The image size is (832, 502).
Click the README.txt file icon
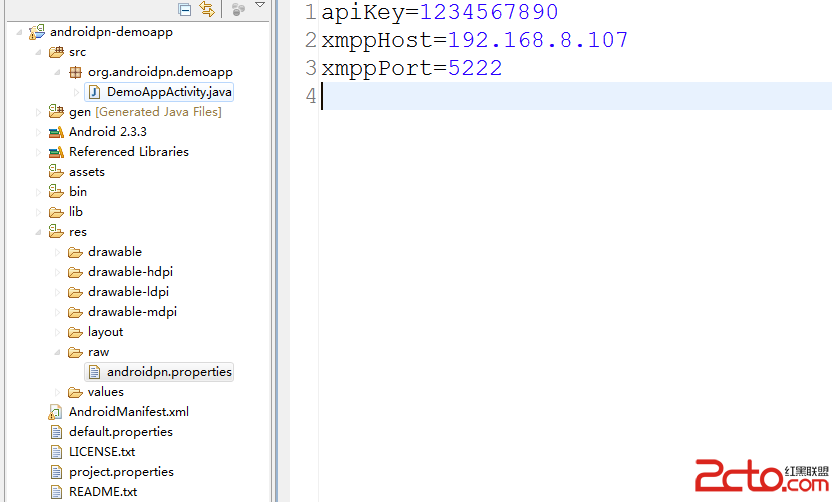56,492
